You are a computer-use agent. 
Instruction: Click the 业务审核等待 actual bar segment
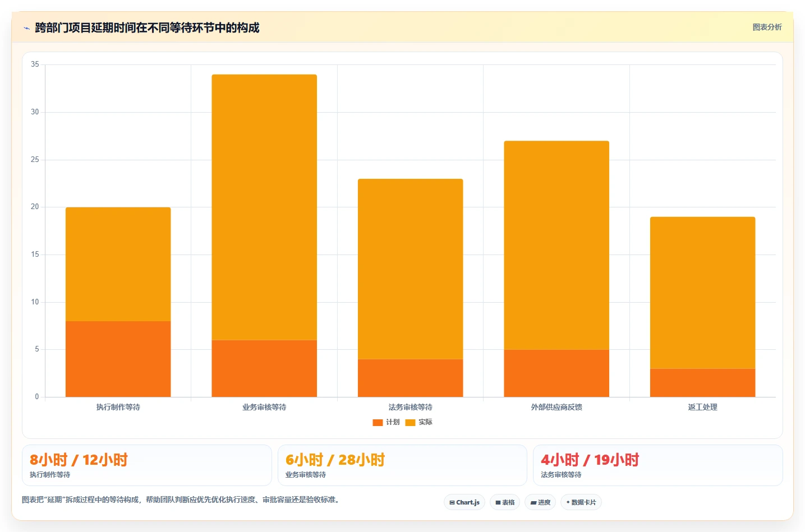click(264, 207)
